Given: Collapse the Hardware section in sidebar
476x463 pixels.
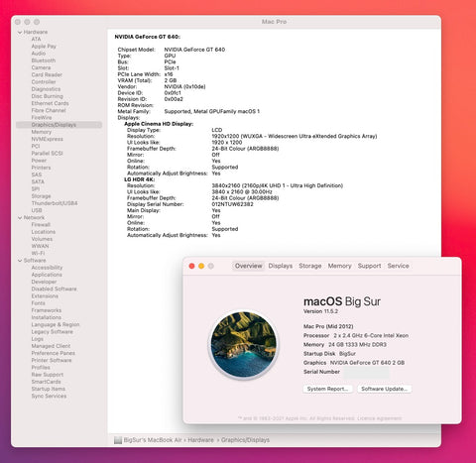Looking at the screenshot, I should pyautogui.click(x=20, y=32).
